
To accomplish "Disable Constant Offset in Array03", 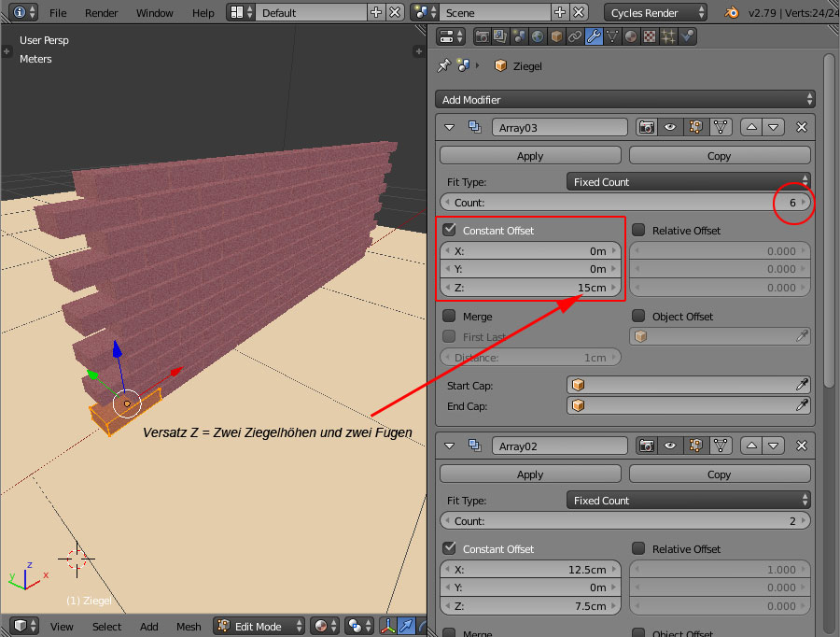I will 450,230.
